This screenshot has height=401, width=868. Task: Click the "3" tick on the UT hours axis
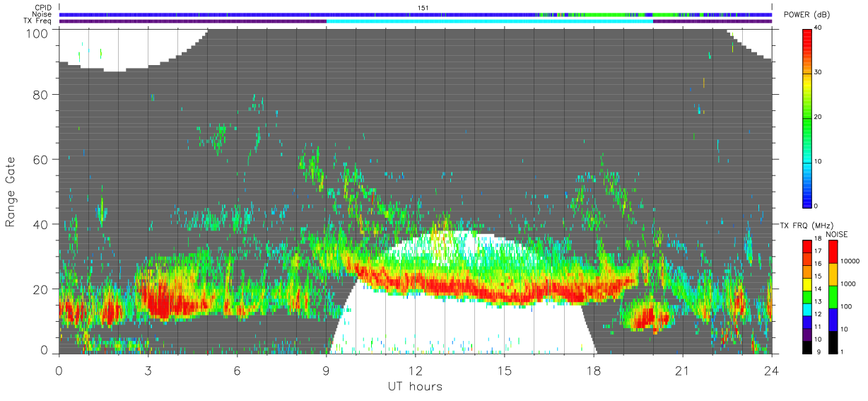coord(148,370)
